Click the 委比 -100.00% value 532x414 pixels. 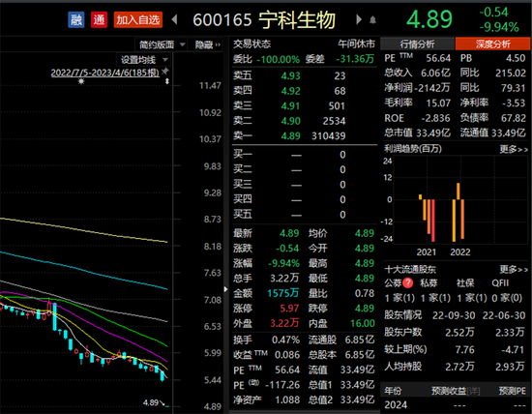pyautogui.click(x=279, y=59)
